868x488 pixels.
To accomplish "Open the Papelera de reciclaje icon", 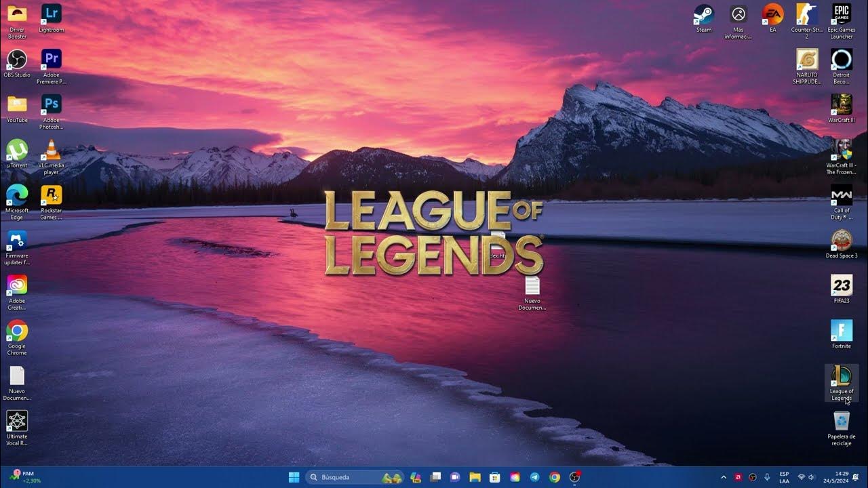I will (842, 428).
